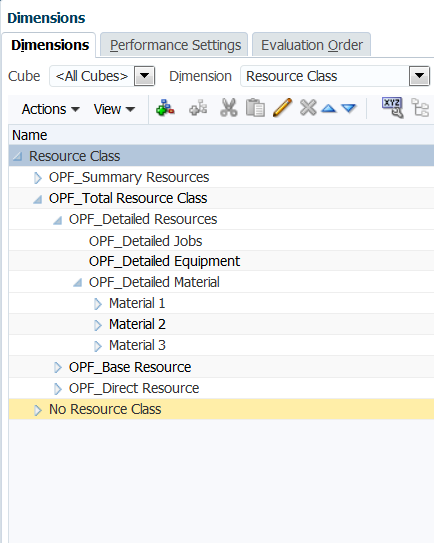Expand OPF_Base Resource node
Image resolution: width=434 pixels, height=543 pixels.
coord(58,367)
